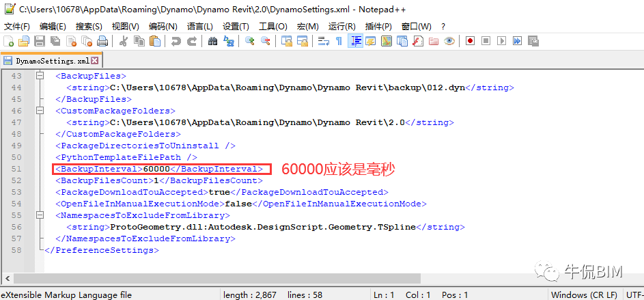Open the ? help menu
The image size is (644, 300).
[x=443, y=27]
